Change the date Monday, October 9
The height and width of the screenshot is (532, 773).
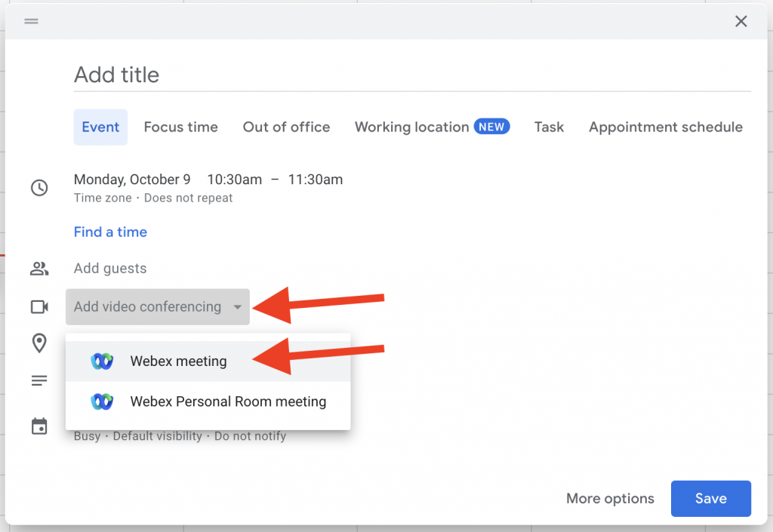pos(132,180)
